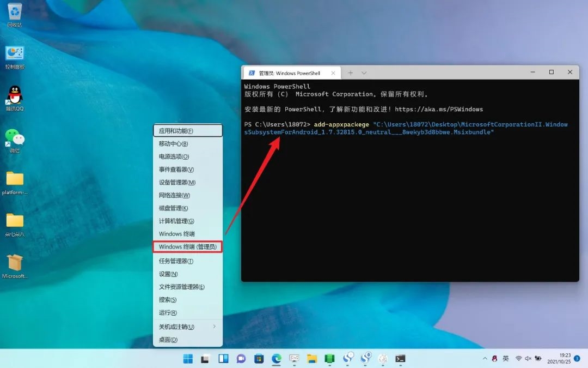Click the Windows Terminal taskbar icon
The height and width of the screenshot is (368, 588).
click(400, 358)
